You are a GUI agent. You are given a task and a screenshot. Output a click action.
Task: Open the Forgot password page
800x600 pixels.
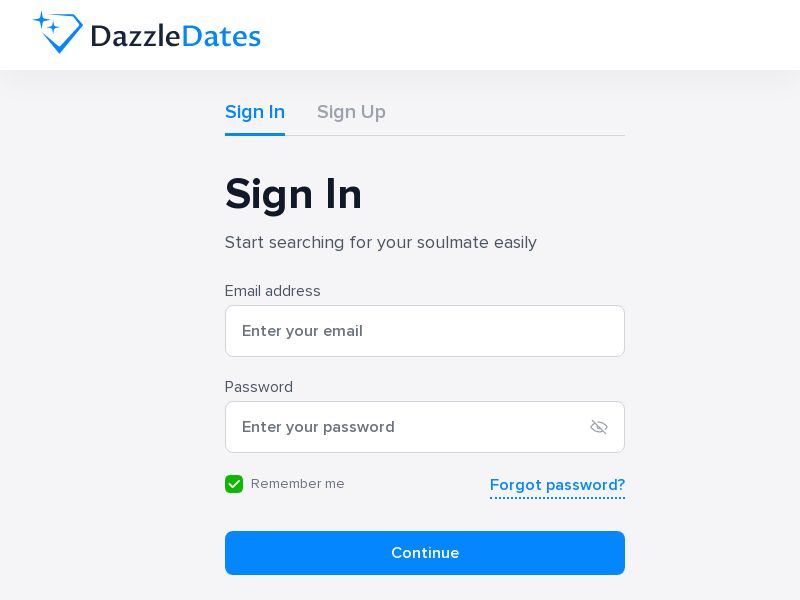[557, 485]
